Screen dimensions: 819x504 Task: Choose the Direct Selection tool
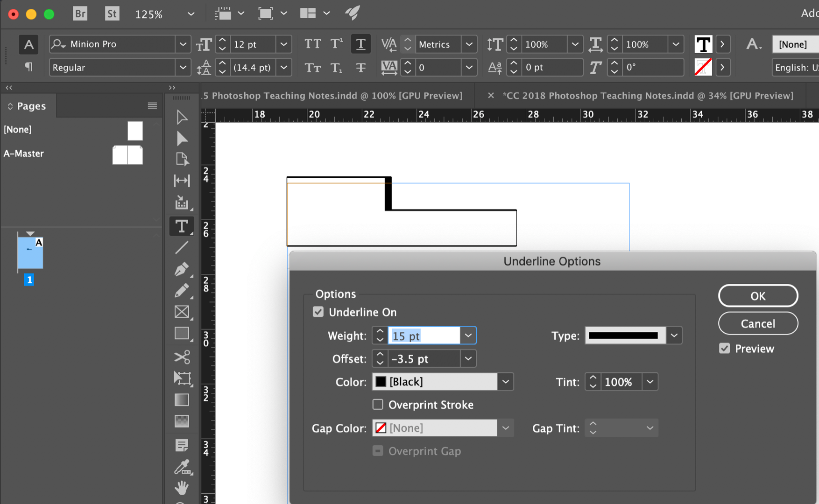(x=182, y=139)
